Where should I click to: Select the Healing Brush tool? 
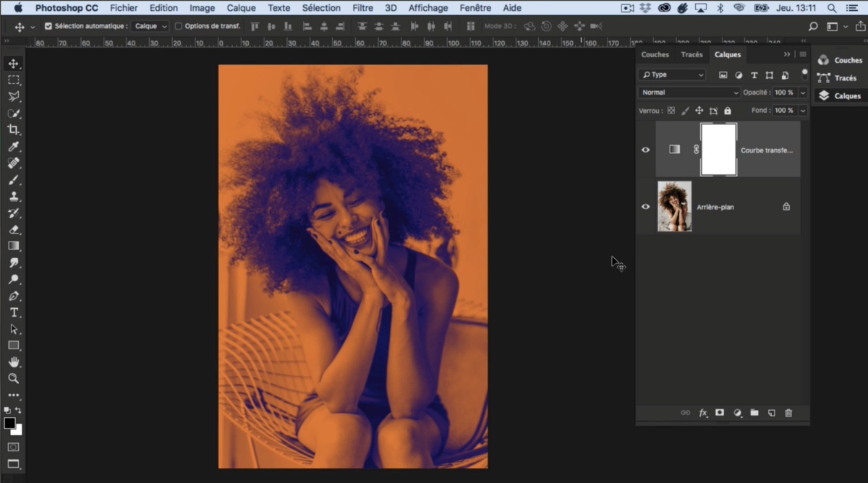click(x=13, y=163)
